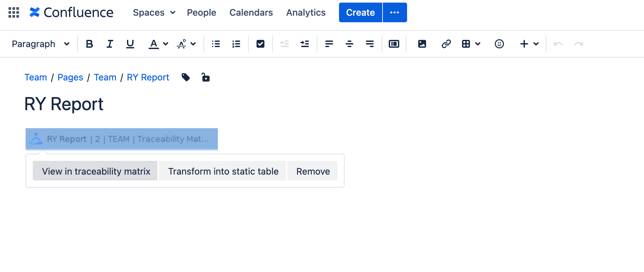Insert a task list checkbox
This screenshot has width=644, height=272.
coord(260,44)
